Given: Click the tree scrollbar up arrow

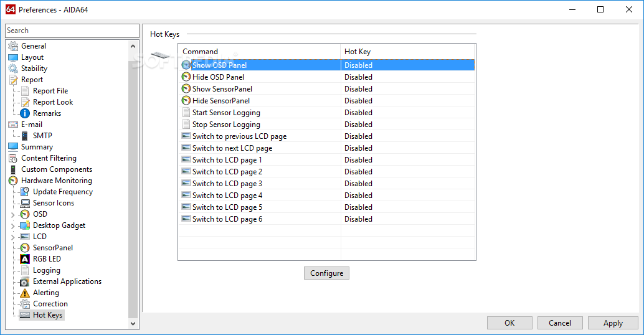Looking at the screenshot, I should [133, 46].
